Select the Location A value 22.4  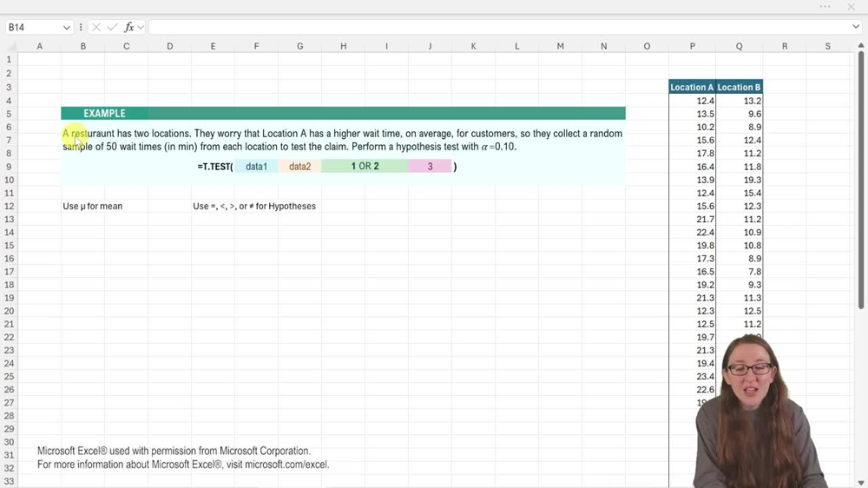[692, 233]
